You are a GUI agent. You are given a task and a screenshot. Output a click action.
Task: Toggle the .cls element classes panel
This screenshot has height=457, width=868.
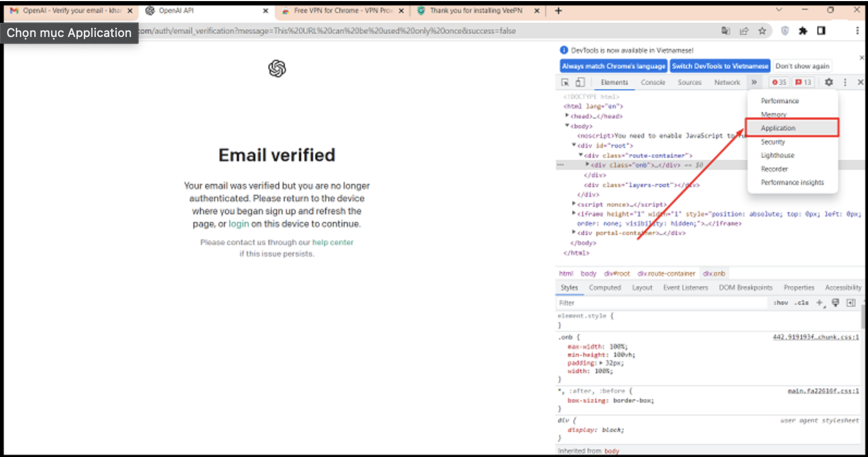[801, 302]
